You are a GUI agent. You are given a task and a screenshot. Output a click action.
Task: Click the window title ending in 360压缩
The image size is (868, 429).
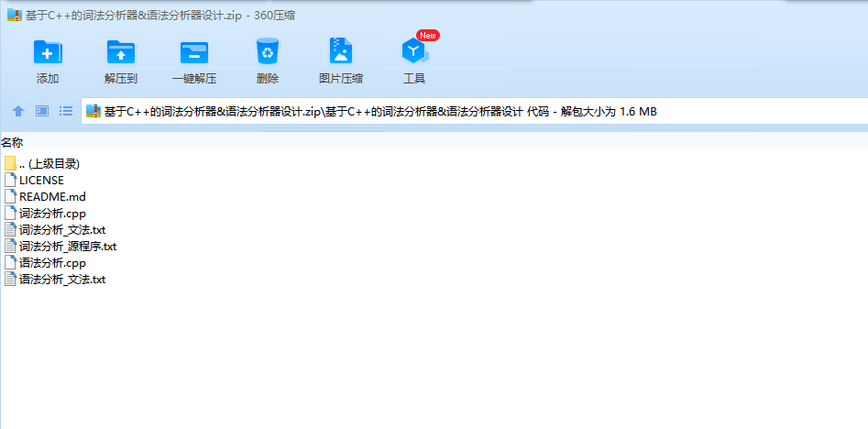pos(160,16)
